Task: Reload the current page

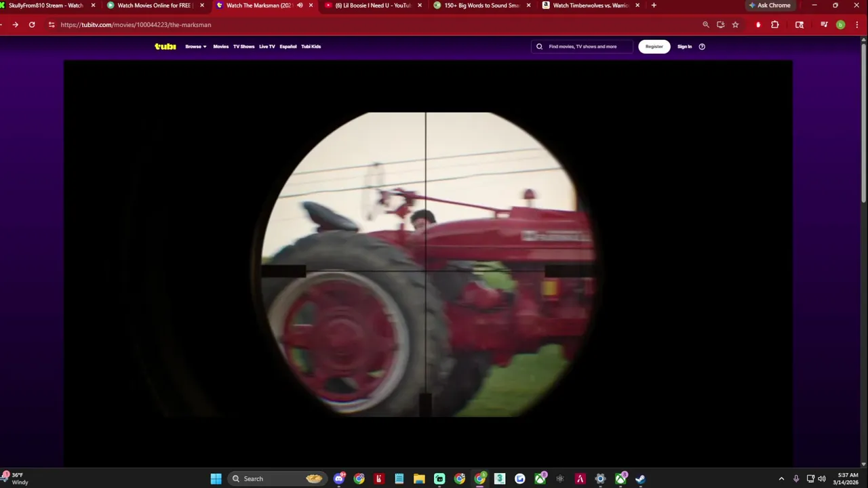Action: click(x=32, y=24)
